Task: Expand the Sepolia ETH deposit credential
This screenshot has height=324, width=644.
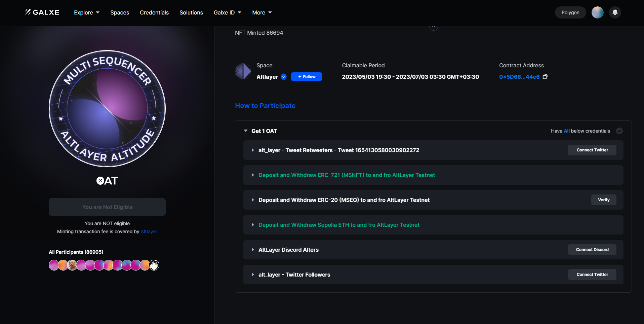Action: [x=253, y=225]
